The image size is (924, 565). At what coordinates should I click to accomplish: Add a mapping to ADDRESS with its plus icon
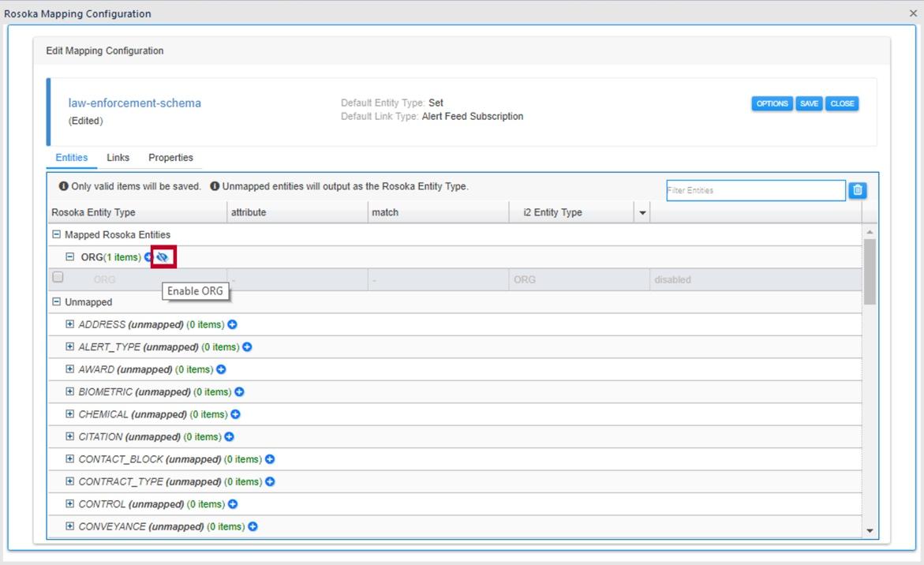click(231, 324)
